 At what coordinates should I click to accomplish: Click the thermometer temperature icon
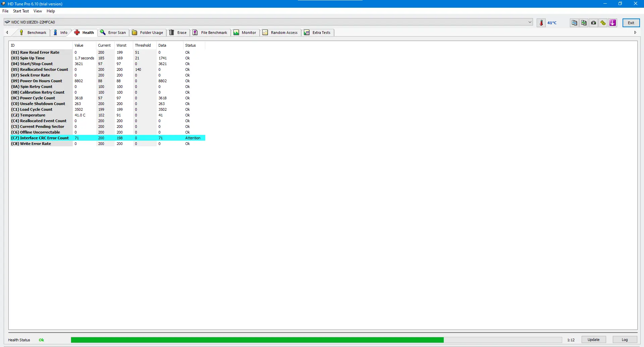[x=541, y=23]
